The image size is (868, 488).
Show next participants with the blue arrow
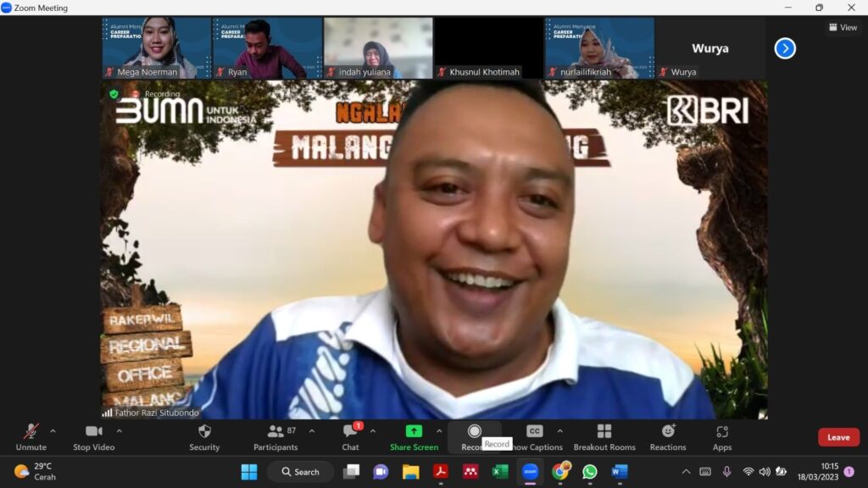pos(785,48)
